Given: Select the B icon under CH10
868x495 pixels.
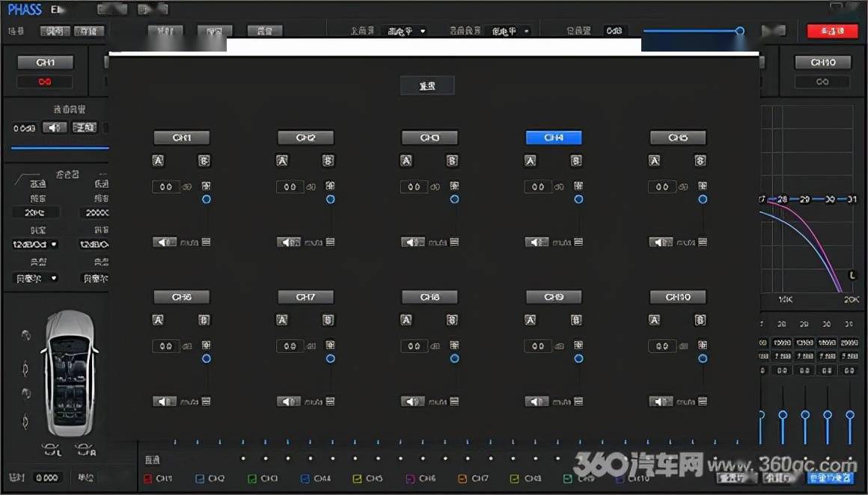Looking at the screenshot, I should coord(700,319).
